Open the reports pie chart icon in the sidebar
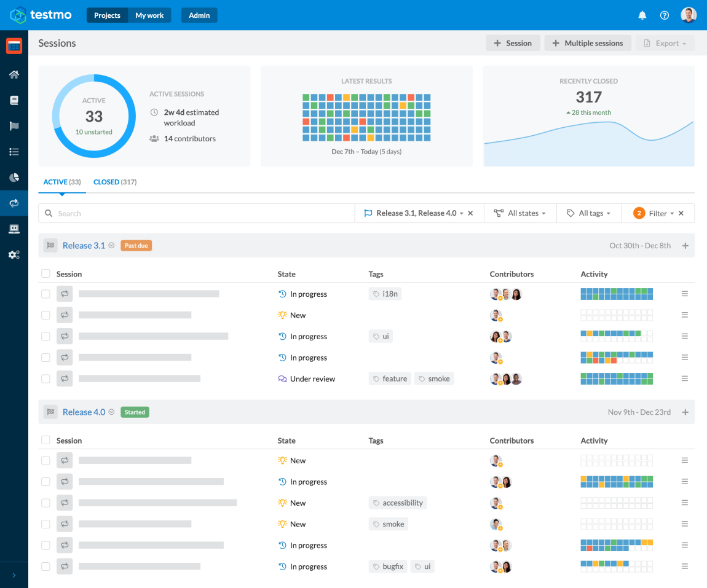This screenshot has height=588, width=707. point(14,178)
